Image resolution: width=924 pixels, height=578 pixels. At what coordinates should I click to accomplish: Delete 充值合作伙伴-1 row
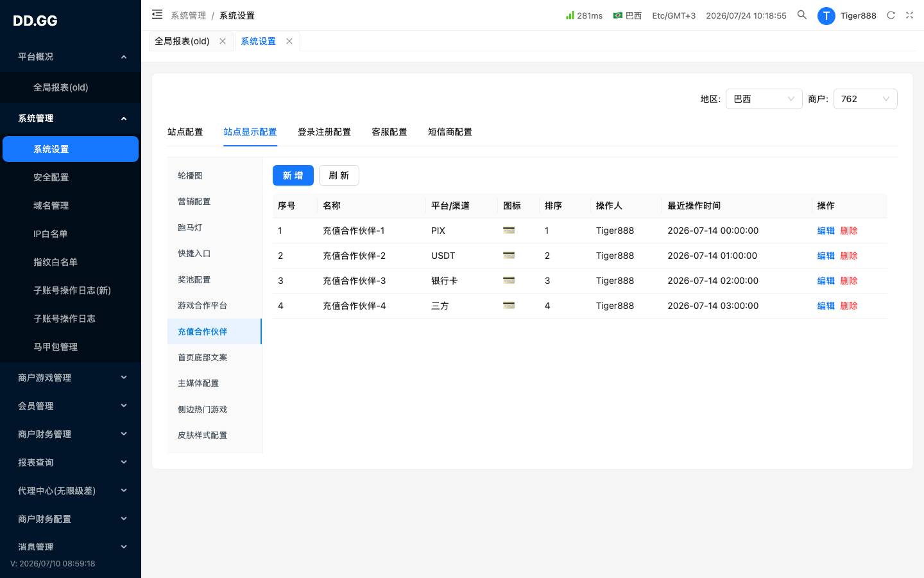tap(849, 231)
